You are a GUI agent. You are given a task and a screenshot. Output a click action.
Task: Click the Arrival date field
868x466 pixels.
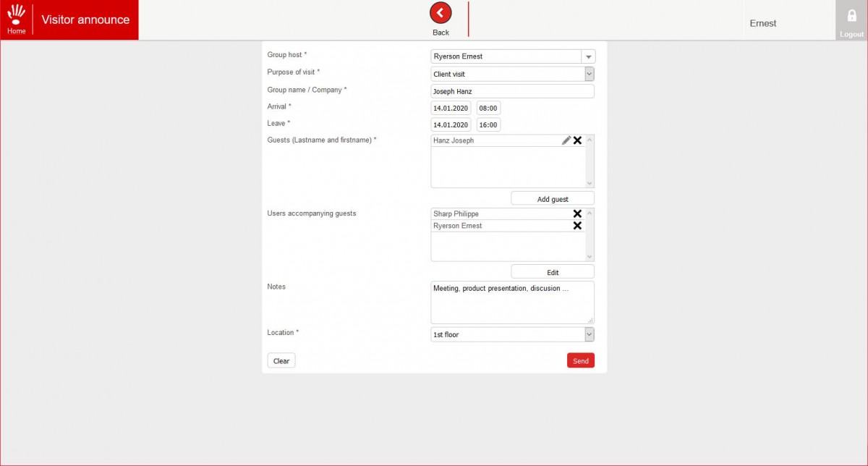[x=451, y=108]
